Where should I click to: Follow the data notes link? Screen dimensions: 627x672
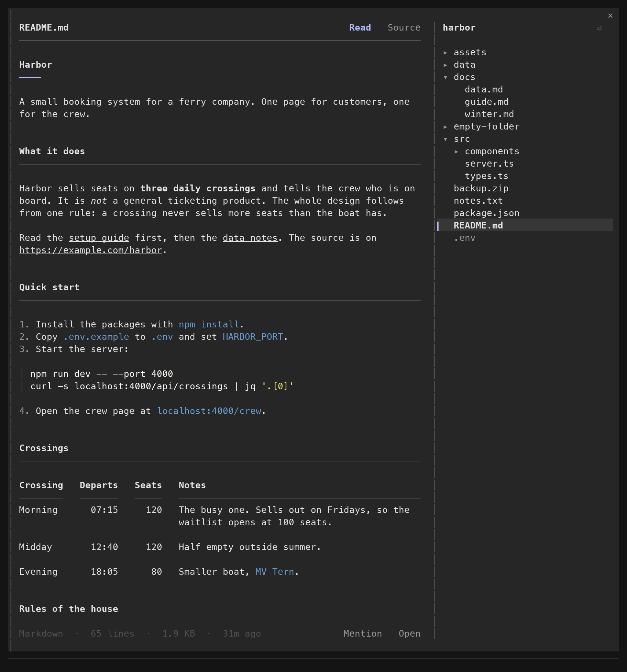250,238
